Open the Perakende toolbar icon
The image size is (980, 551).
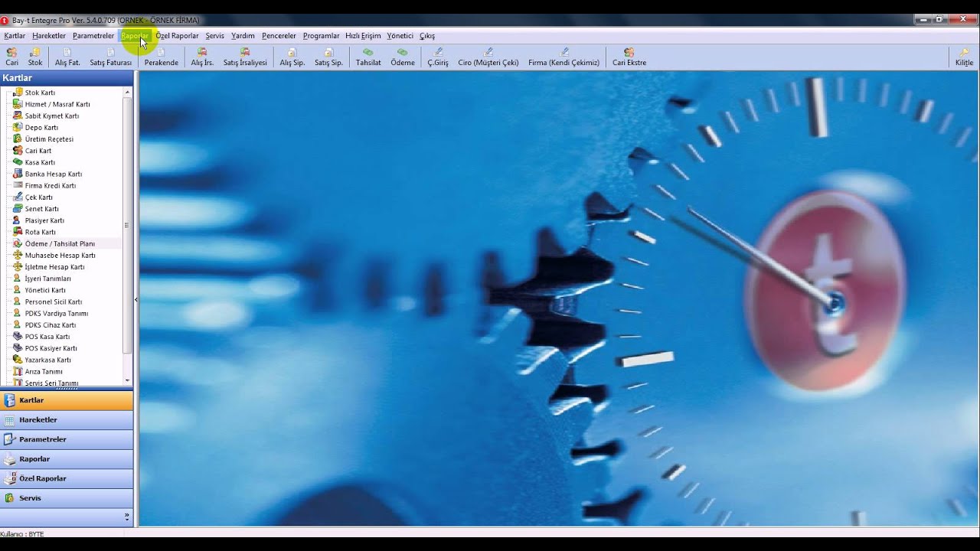point(161,57)
